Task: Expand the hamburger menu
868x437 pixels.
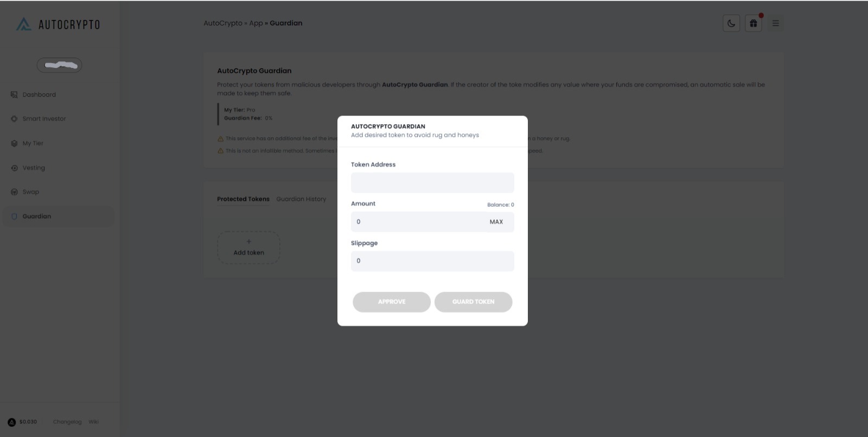Action: tap(775, 23)
